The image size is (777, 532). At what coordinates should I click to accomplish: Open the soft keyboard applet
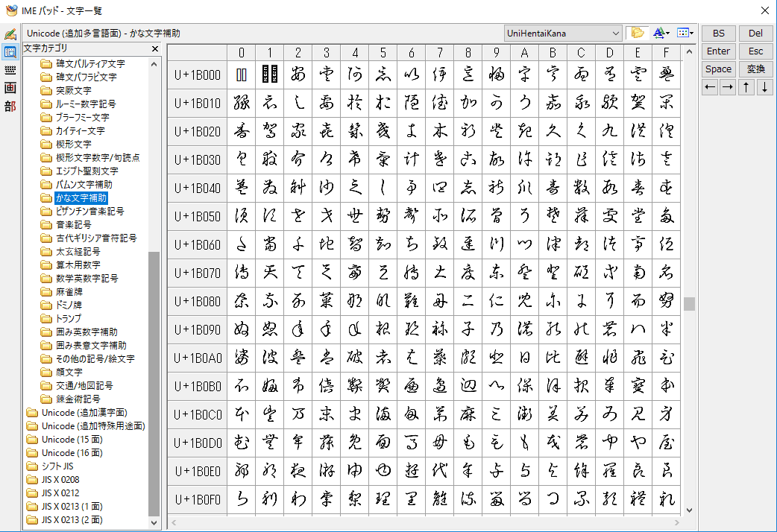pos(10,70)
